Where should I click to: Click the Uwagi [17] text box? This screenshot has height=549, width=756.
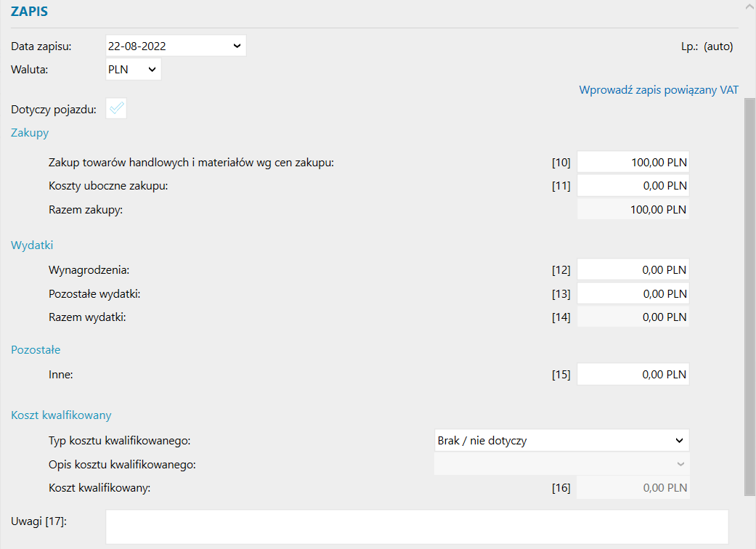pyautogui.click(x=417, y=526)
